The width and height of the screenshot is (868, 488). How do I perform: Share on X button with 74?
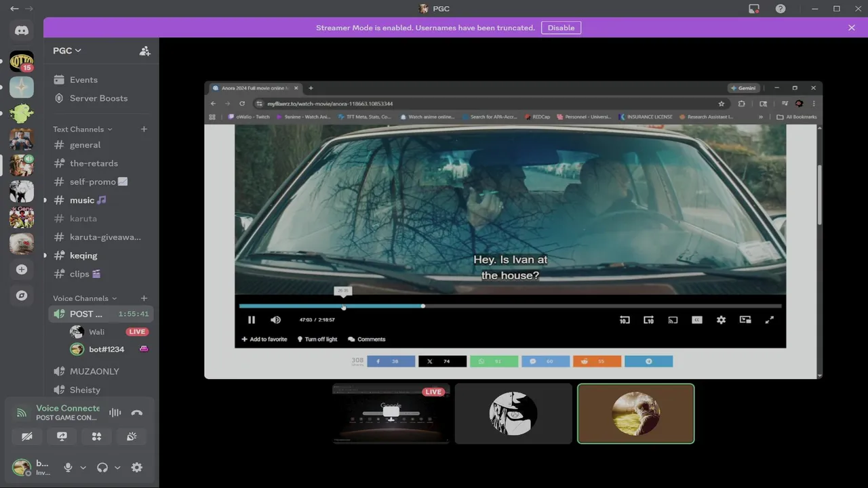pos(443,361)
